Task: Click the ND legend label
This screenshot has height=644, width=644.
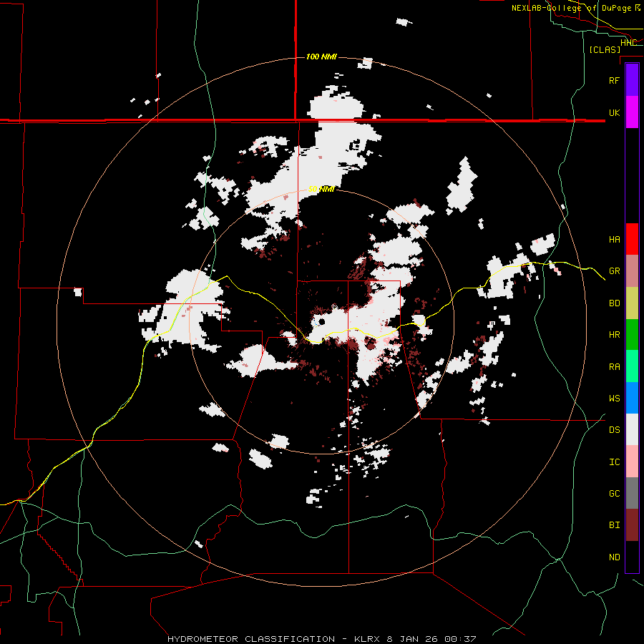Action: pos(614,557)
